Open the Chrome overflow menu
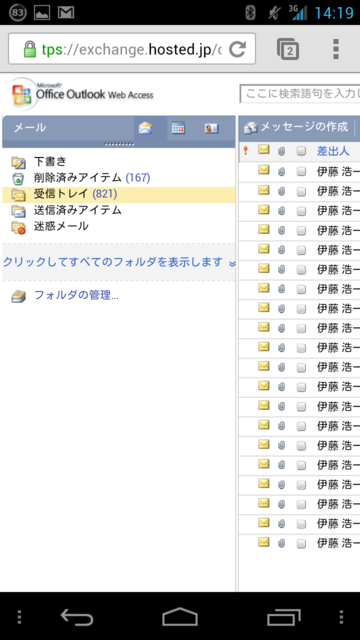Screen dimensions: 360x640 click(x=336, y=49)
